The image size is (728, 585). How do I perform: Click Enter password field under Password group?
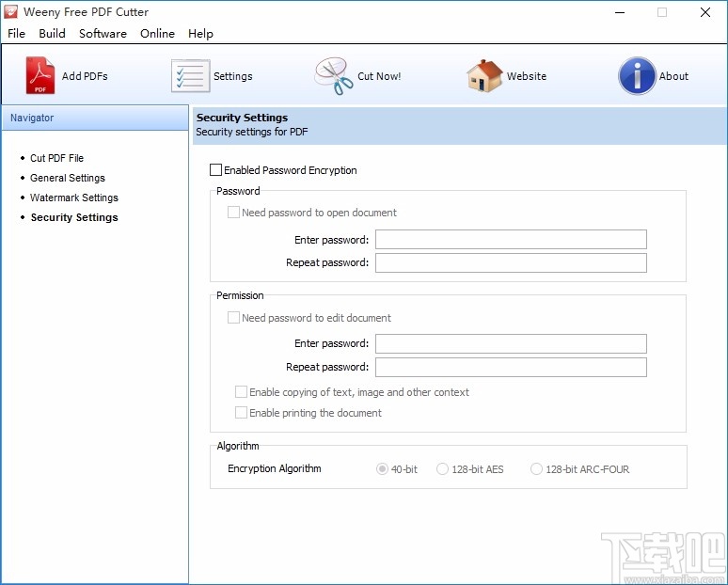(x=511, y=240)
